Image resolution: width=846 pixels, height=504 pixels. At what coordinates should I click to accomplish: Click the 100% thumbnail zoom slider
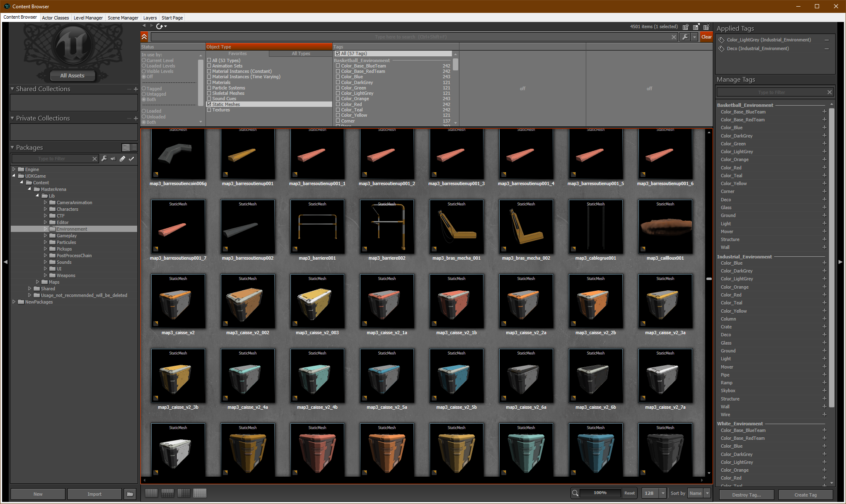[600, 493]
